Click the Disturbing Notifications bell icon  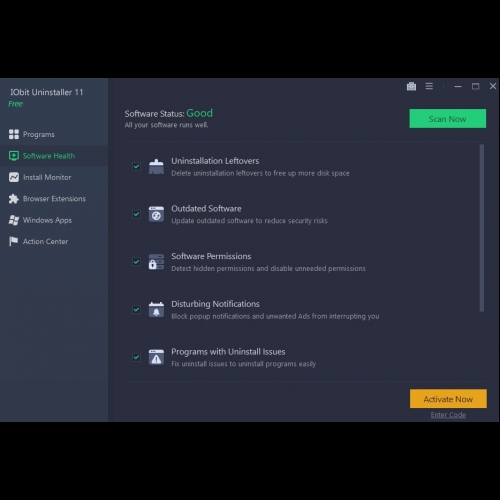coord(156,310)
